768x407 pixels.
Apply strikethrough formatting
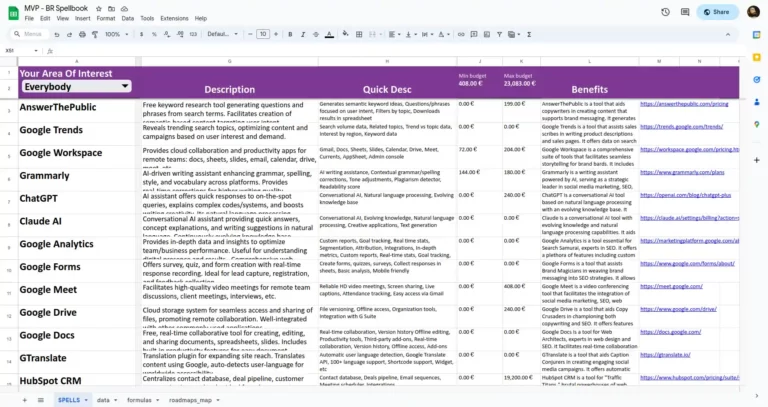click(x=316, y=34)
